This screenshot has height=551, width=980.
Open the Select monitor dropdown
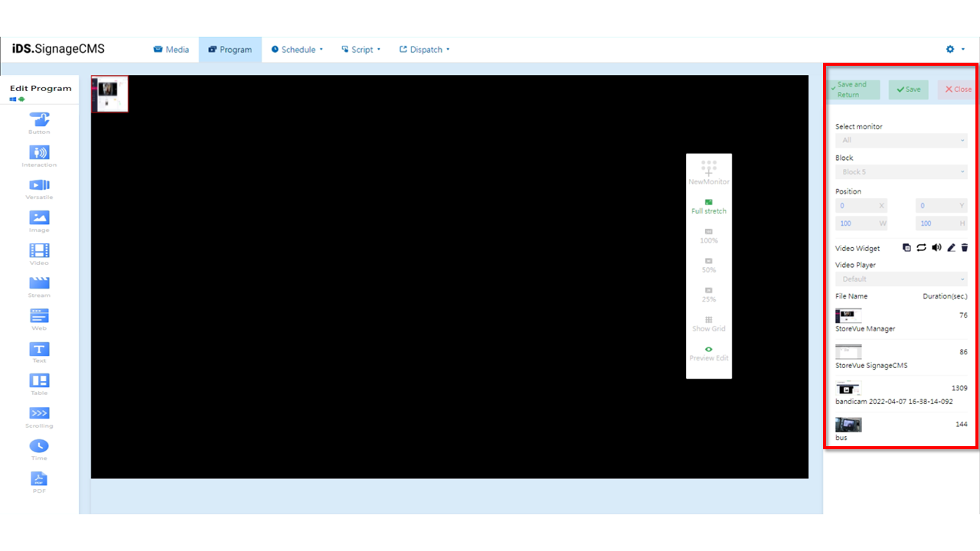(x=901, y=140)
